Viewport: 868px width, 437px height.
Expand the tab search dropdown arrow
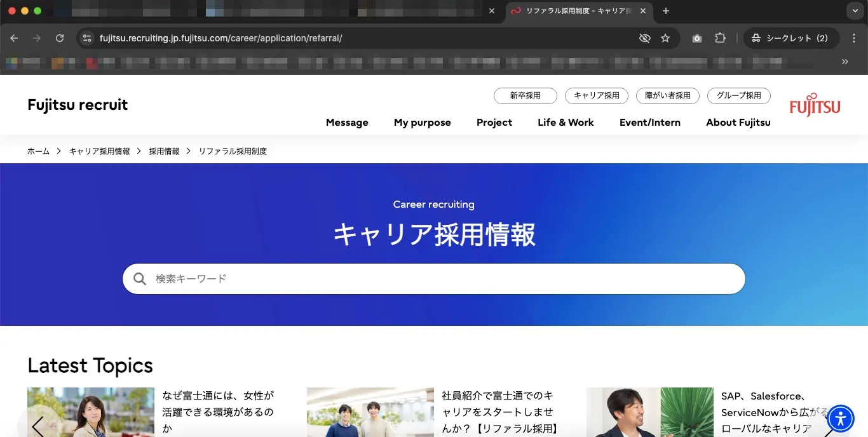pyautogui.click(x=854, y=11)
